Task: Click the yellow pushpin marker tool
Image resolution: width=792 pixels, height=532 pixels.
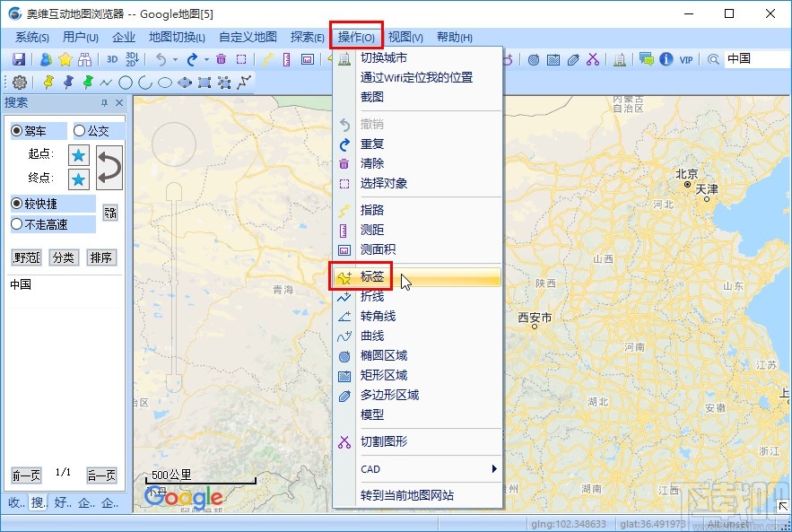Action: pyautogui.click(x=47, y=83)
